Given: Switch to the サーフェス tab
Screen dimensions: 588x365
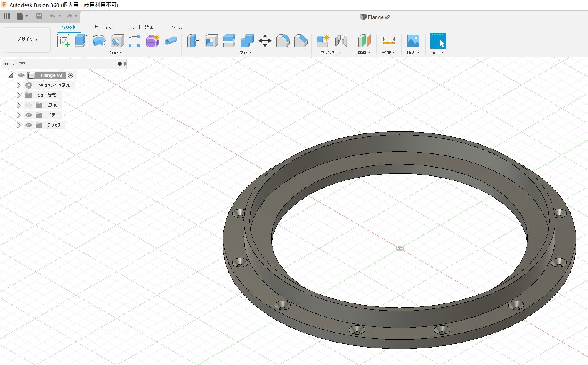Looking at the screenshot, I should pyautogui.click(x=103, y=27).
